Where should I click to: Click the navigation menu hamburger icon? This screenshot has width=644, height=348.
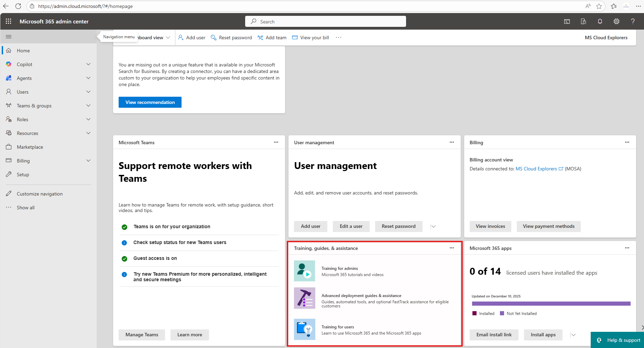pos(9,36)
